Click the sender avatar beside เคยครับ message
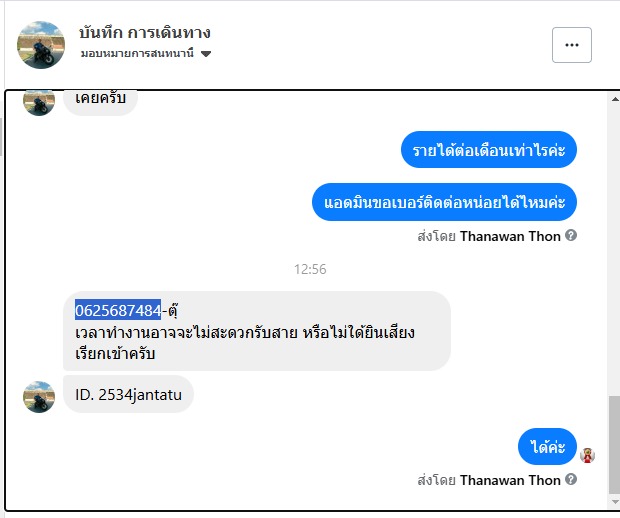This screenshot has width=620, height=518. pos(39,102)
